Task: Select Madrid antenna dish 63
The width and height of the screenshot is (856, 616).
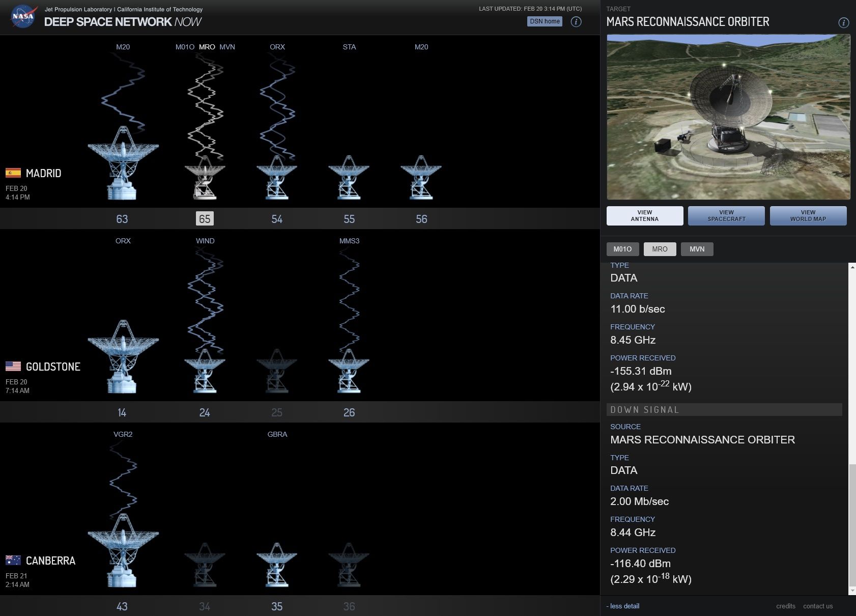Action: point(123,163)
